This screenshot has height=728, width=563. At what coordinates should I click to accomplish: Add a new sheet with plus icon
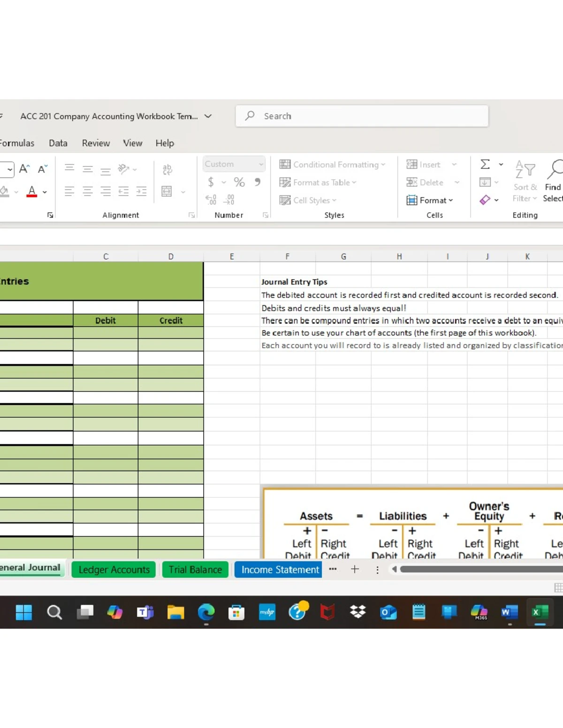(x=355, y=569)
